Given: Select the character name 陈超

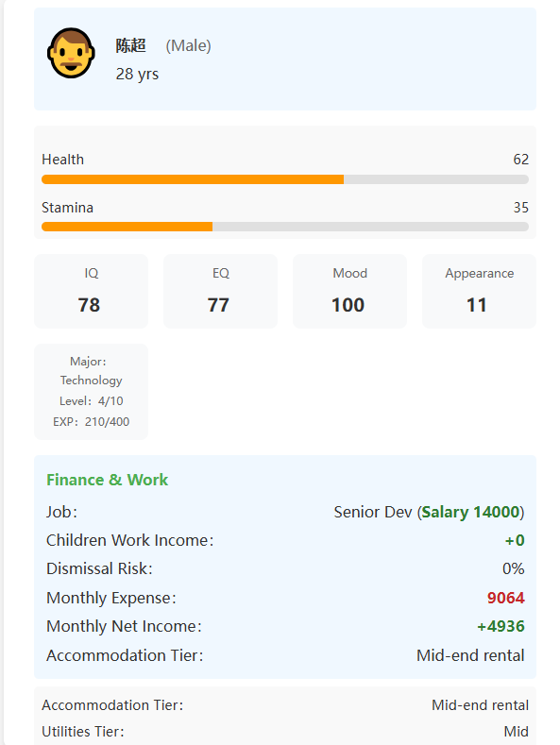Looking at the screenshot, I should pyautogui.click(x=130, y=45).
